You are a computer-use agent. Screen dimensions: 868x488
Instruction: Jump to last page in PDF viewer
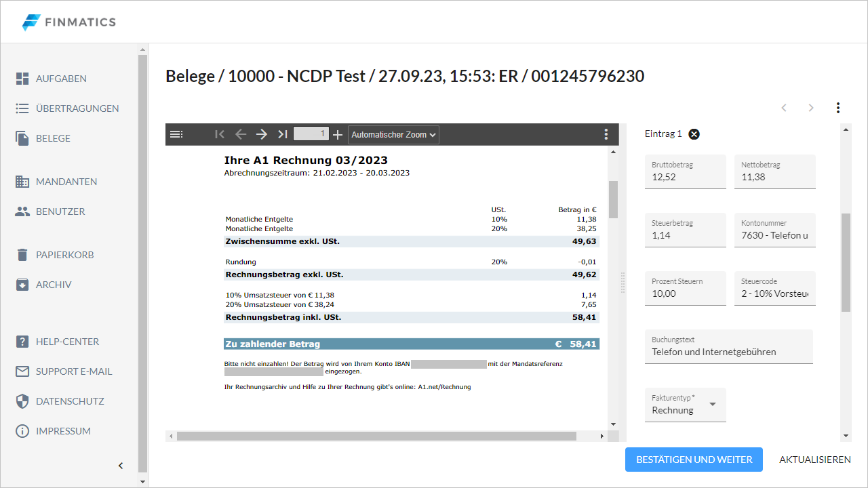(x=283, y=134)
